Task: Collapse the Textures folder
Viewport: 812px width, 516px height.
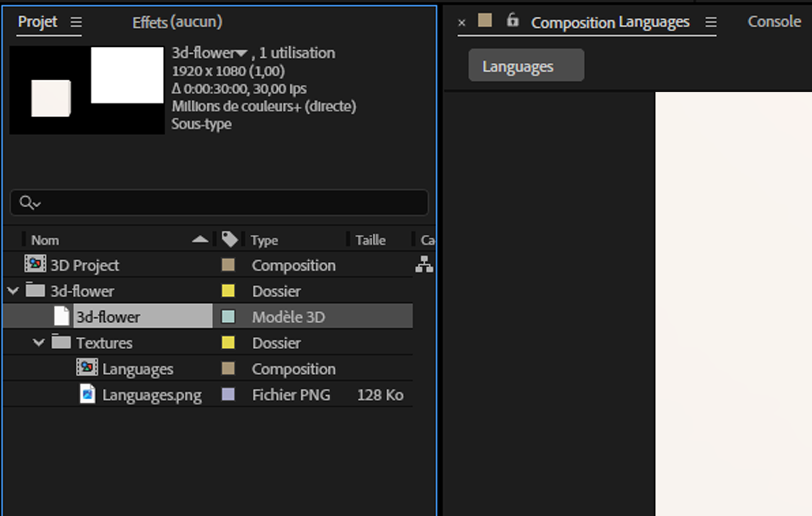Action: click(x=38, y=342)
